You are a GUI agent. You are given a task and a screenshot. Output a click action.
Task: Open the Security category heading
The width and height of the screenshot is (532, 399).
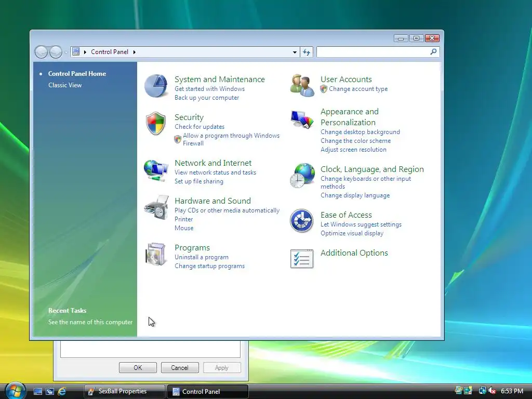tap(189, 117)
